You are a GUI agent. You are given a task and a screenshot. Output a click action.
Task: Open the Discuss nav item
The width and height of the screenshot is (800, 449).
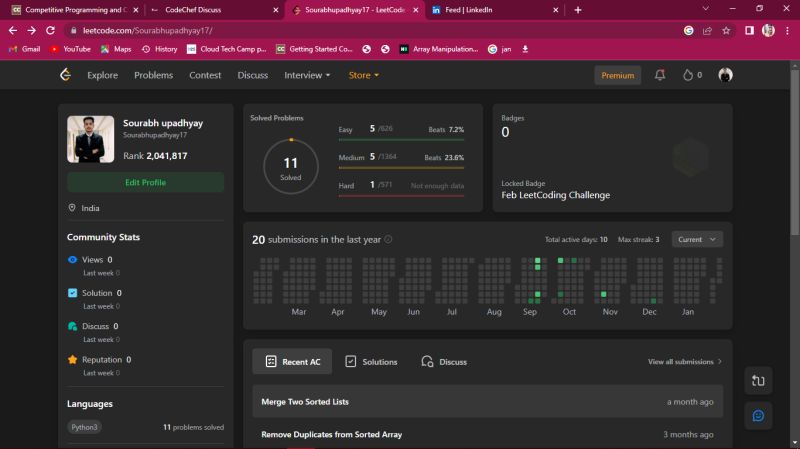253,75
